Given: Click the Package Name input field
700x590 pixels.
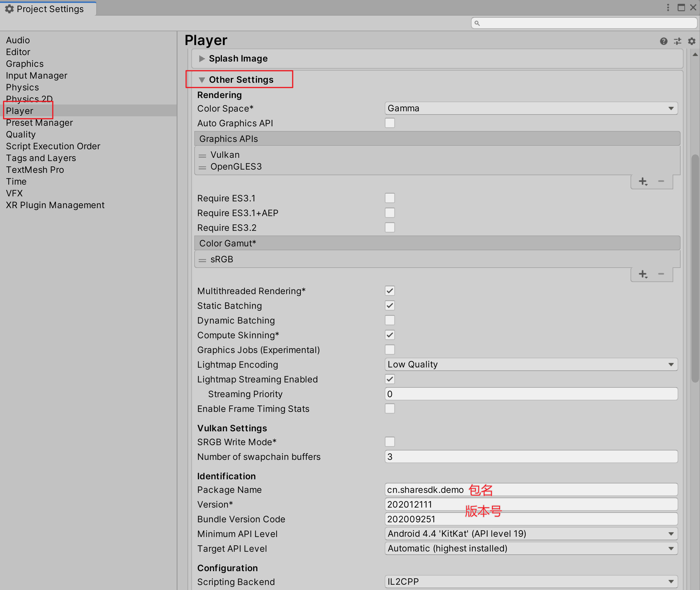Looking at the screenshot, I should (568, 490).
